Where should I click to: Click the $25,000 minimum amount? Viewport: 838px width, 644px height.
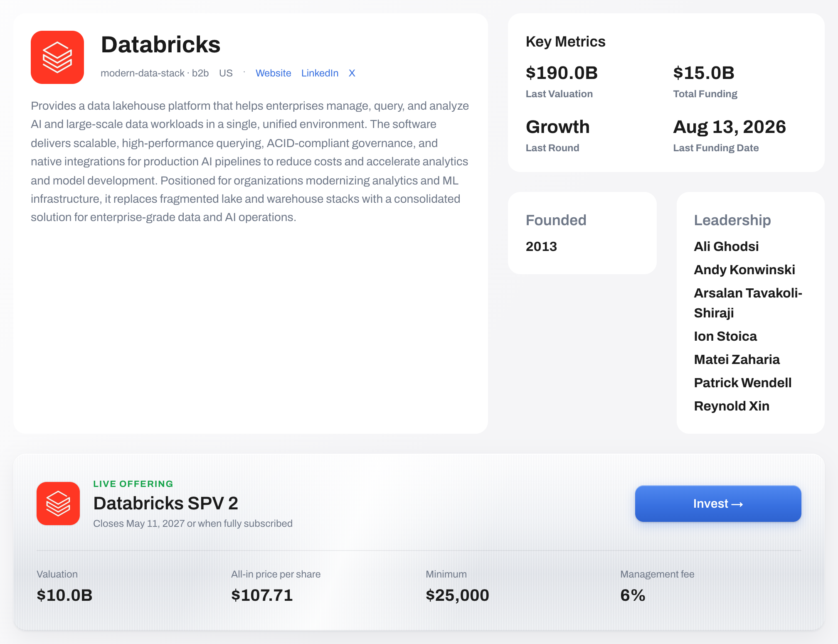point(457,595)
